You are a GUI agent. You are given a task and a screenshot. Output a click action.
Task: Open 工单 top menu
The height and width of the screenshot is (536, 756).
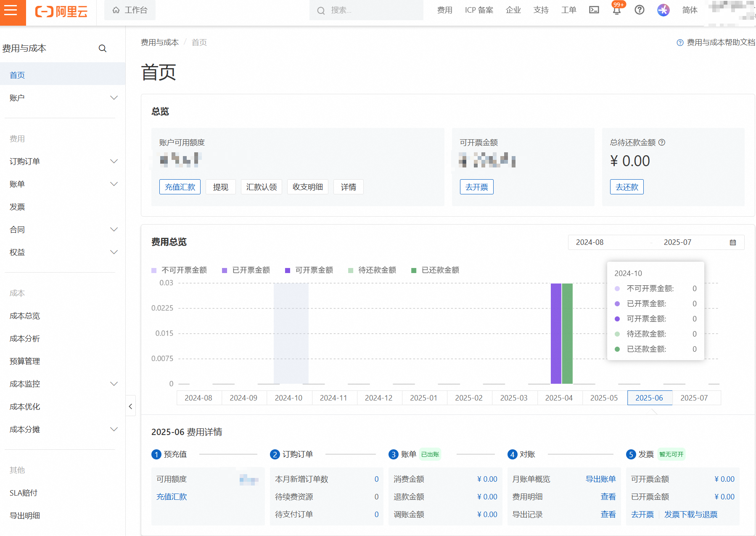coord(568,10)
